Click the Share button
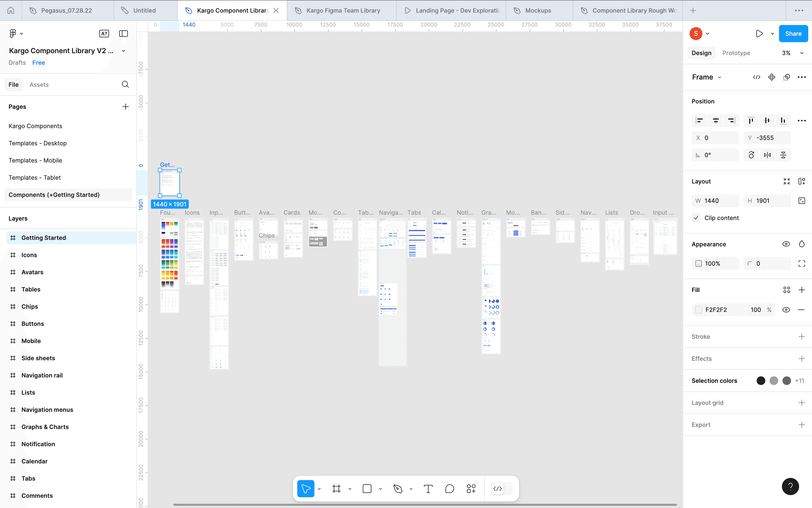Viewport: 812px width, 508px height. click(793, 34)
